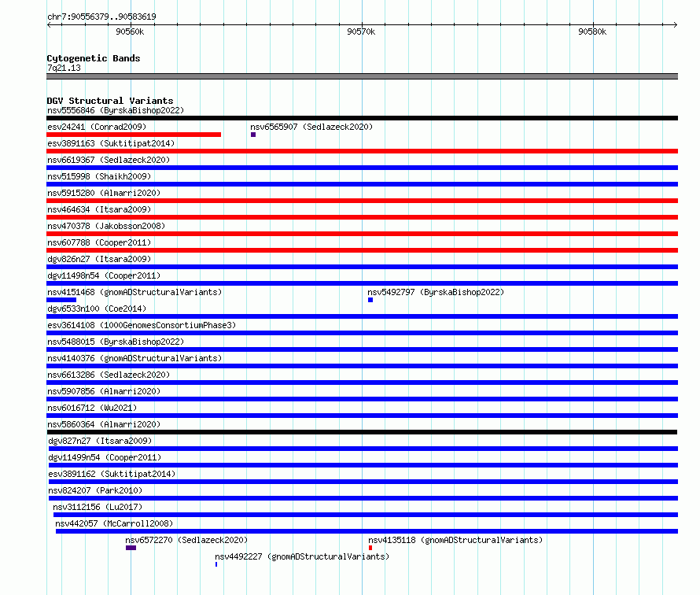Image resolution: width=700 pixels, height=595 pixels.
Task: Open dgv6533n100 (Coe2014) label
Action: [x=97, y=309]
